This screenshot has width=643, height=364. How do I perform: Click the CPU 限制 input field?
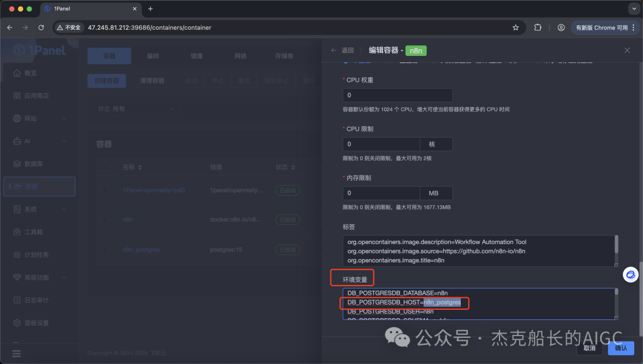point(381,144)
